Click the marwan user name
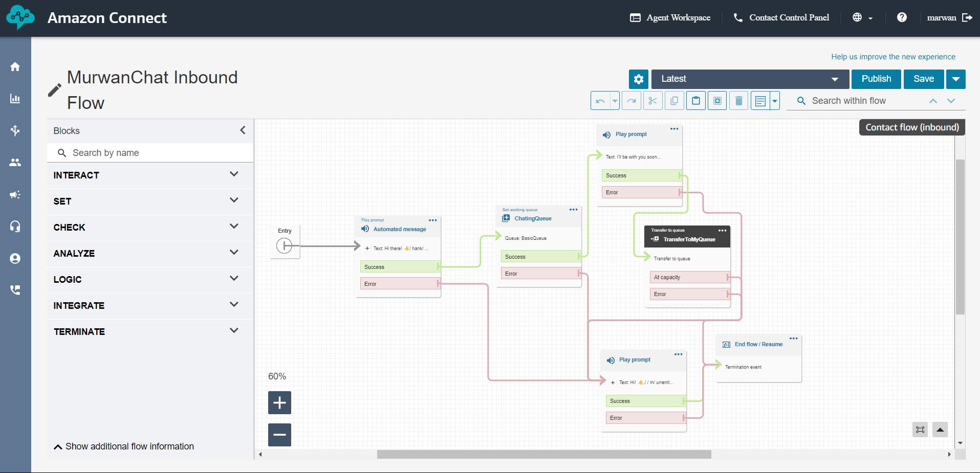This screenshot has width=980, height=473. (x=942, y=17)
